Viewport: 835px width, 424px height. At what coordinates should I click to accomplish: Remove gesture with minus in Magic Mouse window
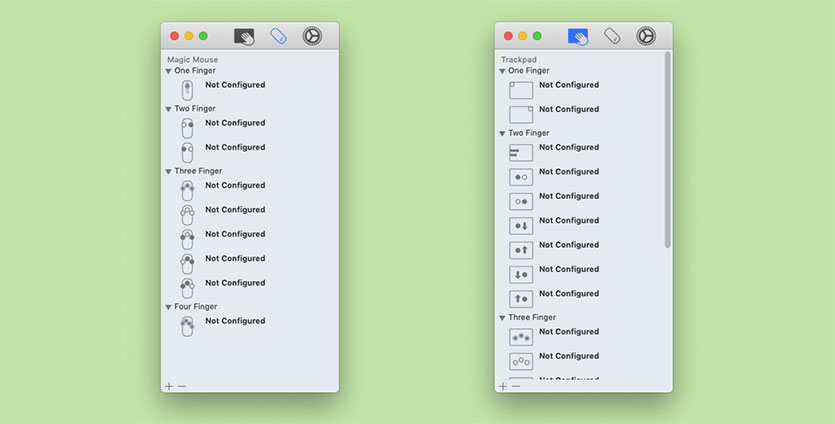(182, 385)
